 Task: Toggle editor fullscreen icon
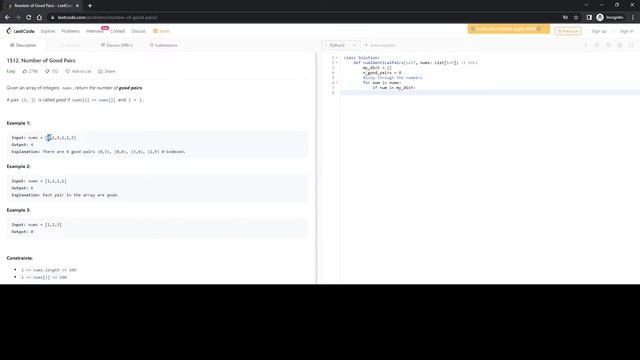[631, 45]
